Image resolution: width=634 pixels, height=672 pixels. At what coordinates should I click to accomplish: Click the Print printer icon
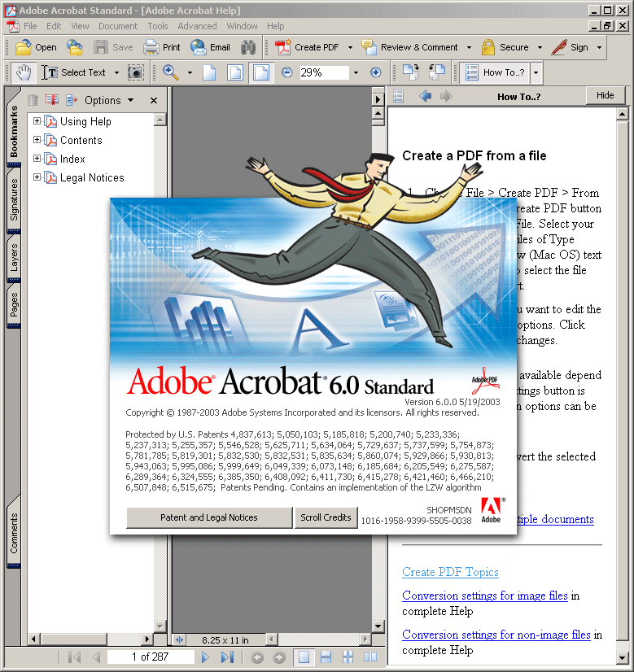(151, 47)
